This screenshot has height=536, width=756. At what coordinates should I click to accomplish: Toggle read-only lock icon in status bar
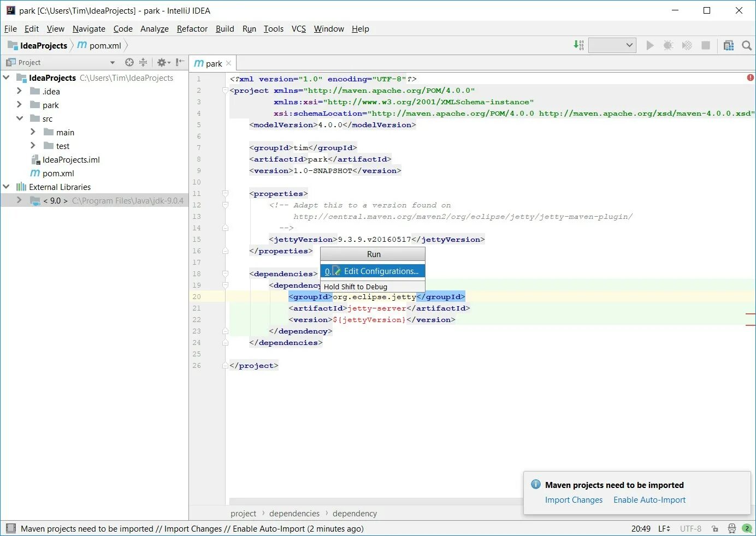click(x=715, y=528)
